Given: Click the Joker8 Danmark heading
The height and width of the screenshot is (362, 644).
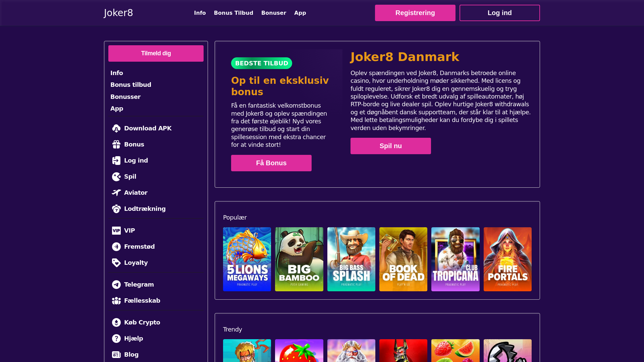Looking at the screenshot, I should [405, 57].
